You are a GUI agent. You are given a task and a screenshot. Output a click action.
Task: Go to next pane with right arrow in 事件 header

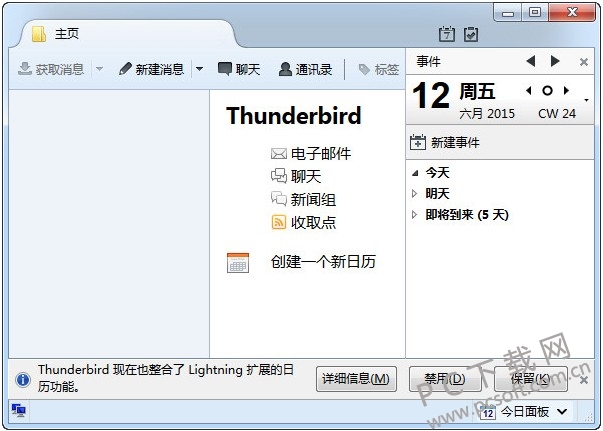555,61
